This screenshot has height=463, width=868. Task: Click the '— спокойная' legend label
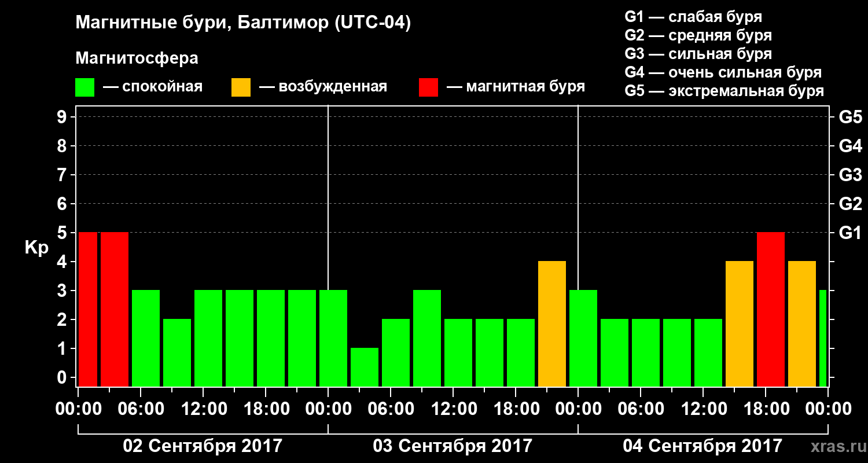(x=153, y=87)
